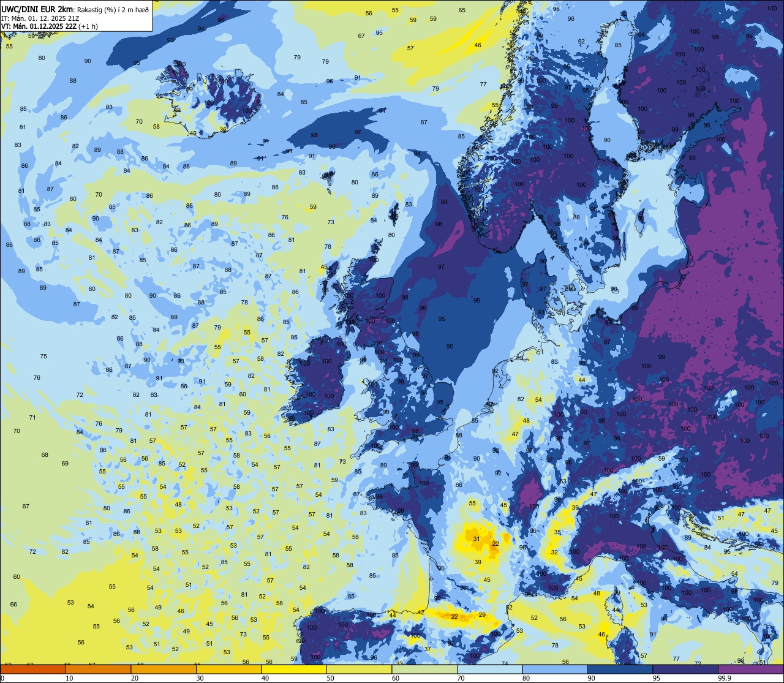Click the '71' value on the Atlantic west edge
Image resolution: width=784 pixels, height=683 pixels.
pyautogui.click(x=32, y=418)
